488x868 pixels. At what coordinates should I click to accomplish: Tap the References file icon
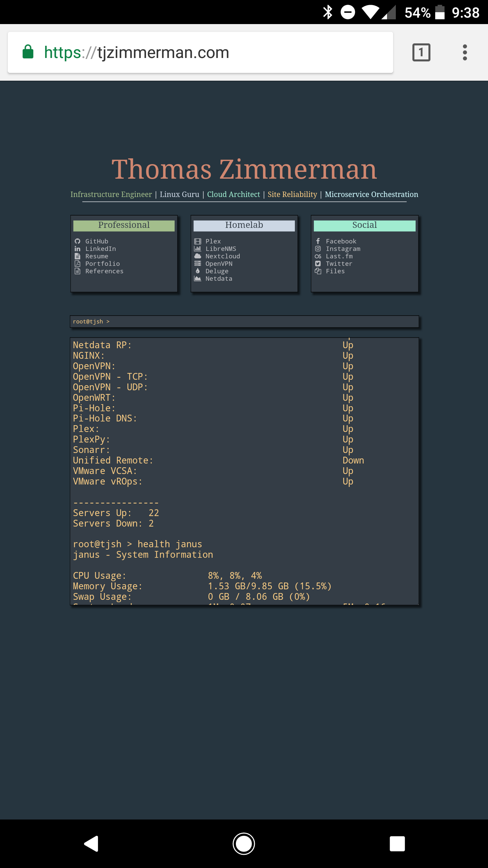click(77, 271)
